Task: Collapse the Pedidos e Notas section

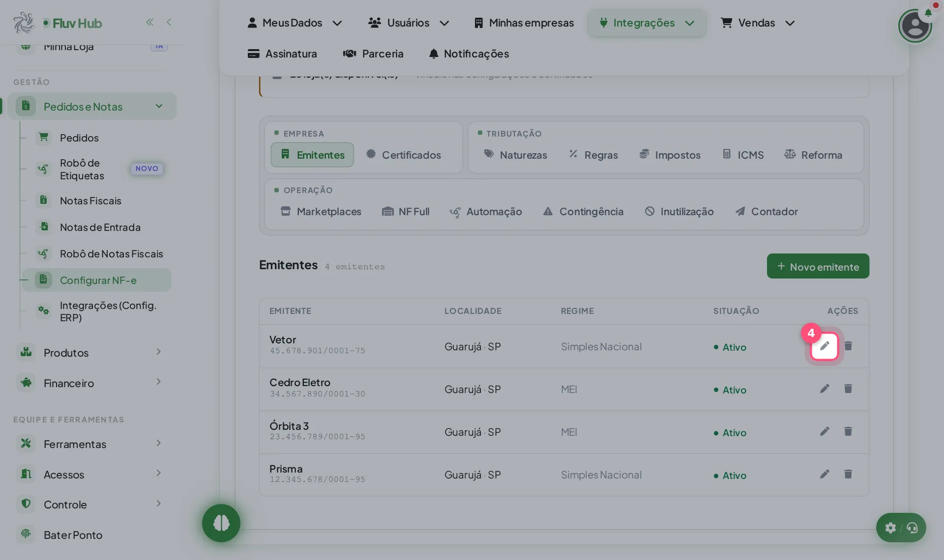Action: (92, 107)
